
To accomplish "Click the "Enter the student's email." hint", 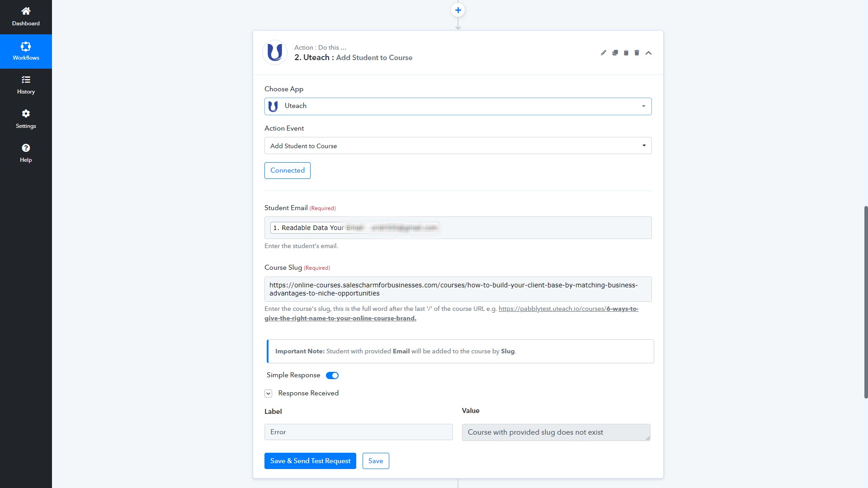I will (301, 246).
